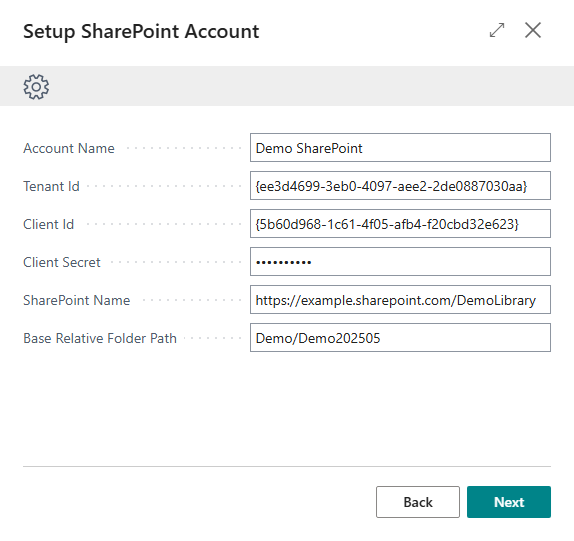Go to the next step with Next
The width and height of the screenshot is (574, 541).
point(509,502)
